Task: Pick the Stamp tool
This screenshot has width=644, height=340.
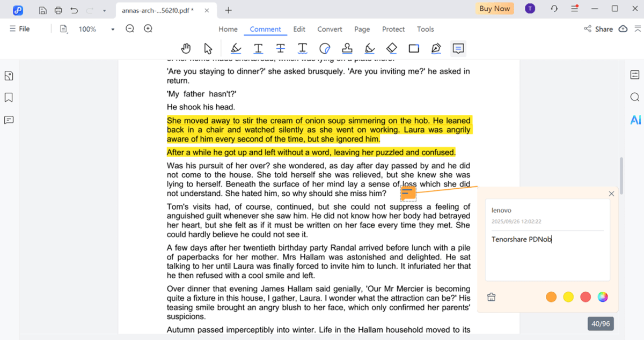Action: 347,48
